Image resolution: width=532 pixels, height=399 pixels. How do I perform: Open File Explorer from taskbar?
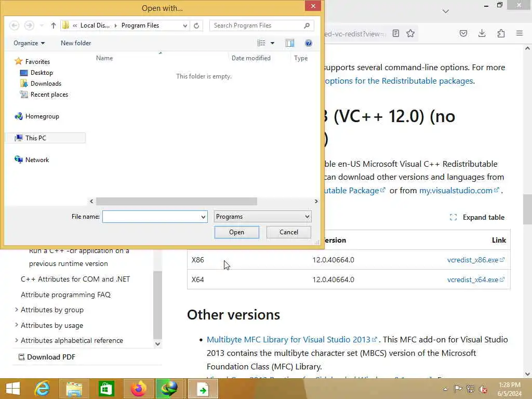(x=74, y=389)
